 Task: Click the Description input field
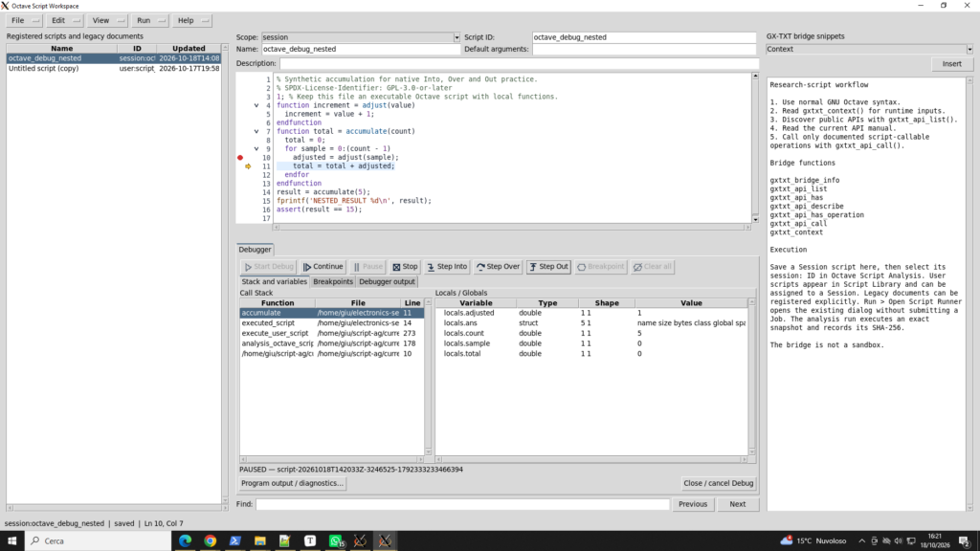(x=520, y=64)
